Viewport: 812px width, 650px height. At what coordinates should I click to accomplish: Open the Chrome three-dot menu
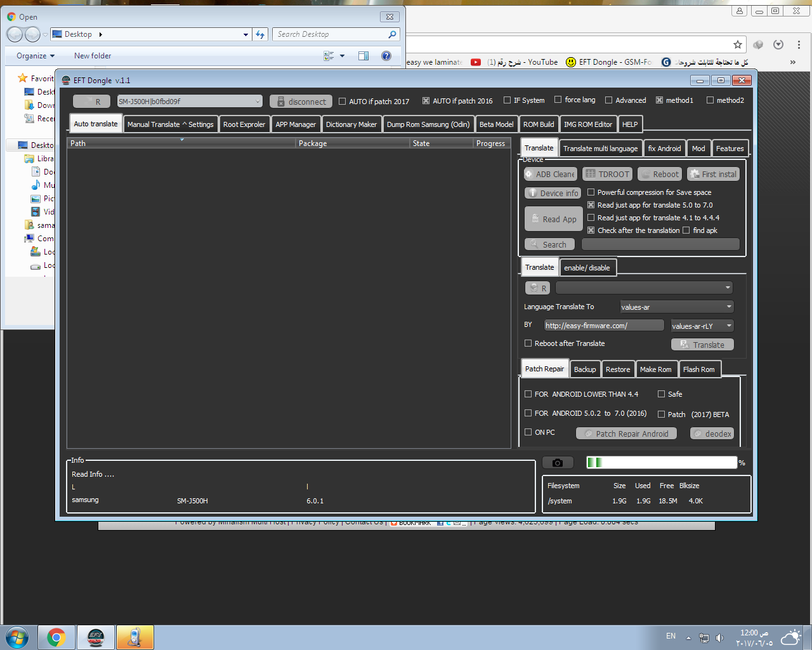click(x=799, y=44)
